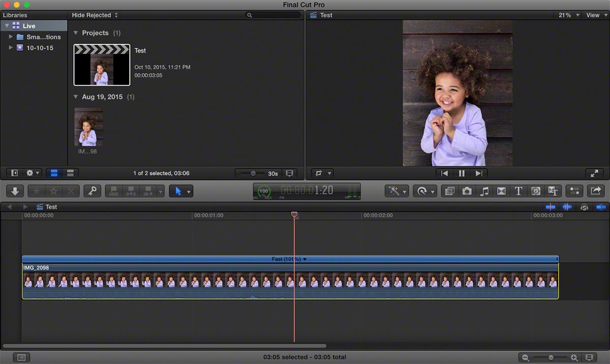The image size is (610, 364).
Task: Toggle solo selected items
Action: [x=585, y=207]
